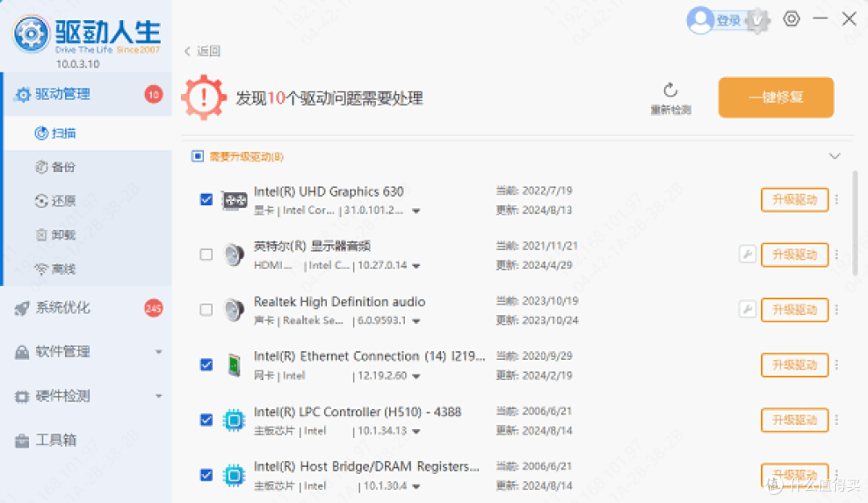Collapse the 需要升级驱动 section chevron
The height and width of the screenshot is (503, 868).
[835, 157]
